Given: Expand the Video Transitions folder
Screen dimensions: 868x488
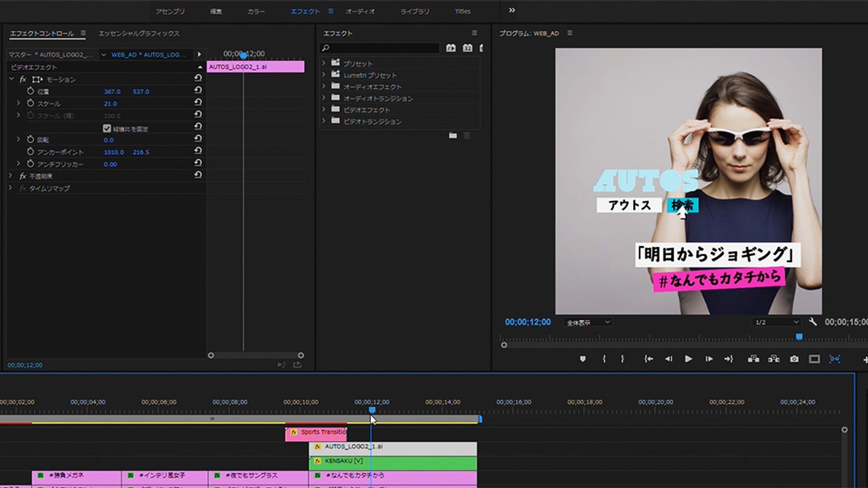Looking at the screenshot, I should pyautogui.click(x=324, y=121).
